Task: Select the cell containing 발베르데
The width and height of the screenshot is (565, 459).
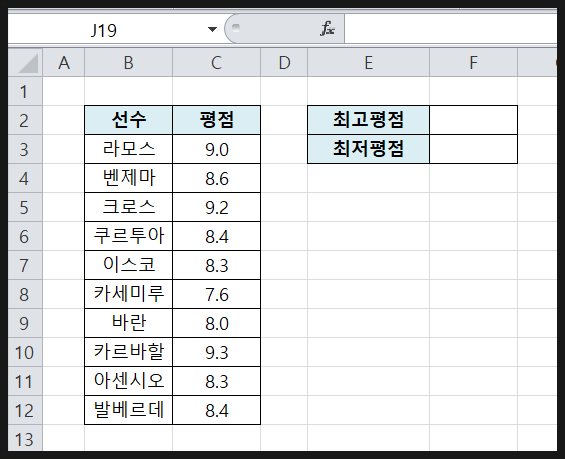Action: (129, 410)
